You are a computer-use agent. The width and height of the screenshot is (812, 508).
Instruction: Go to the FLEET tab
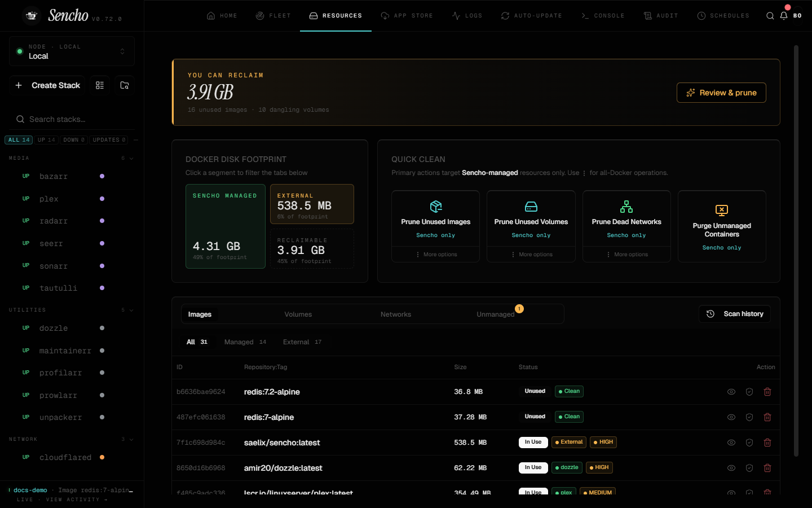click(273, 16)
